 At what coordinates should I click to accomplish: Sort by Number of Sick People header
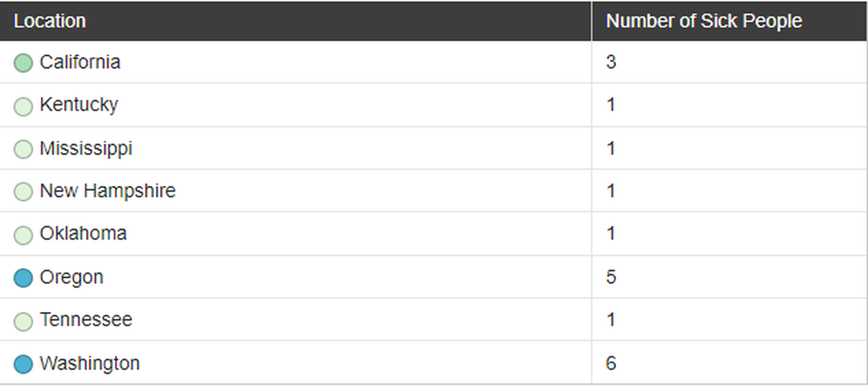(704, 21)
